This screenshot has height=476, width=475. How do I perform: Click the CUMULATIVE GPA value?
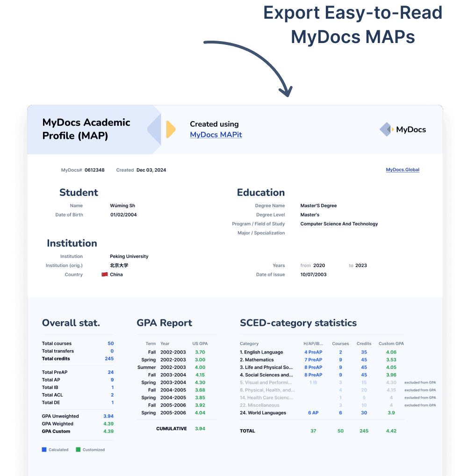coord(200,429)
